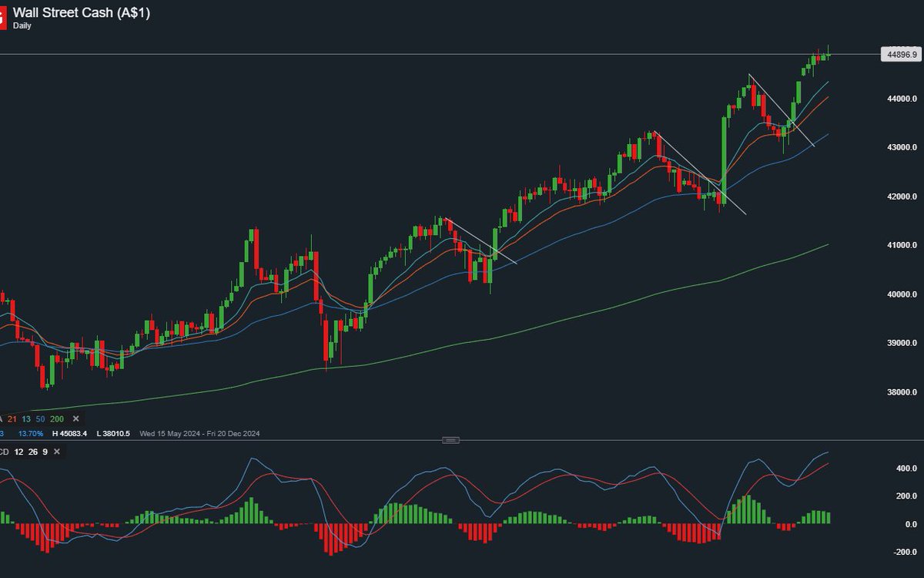Viewport: 924px width, 578px height.
Task: Select the 21-period MA parameter label
Action: click(x=12, y=418)
